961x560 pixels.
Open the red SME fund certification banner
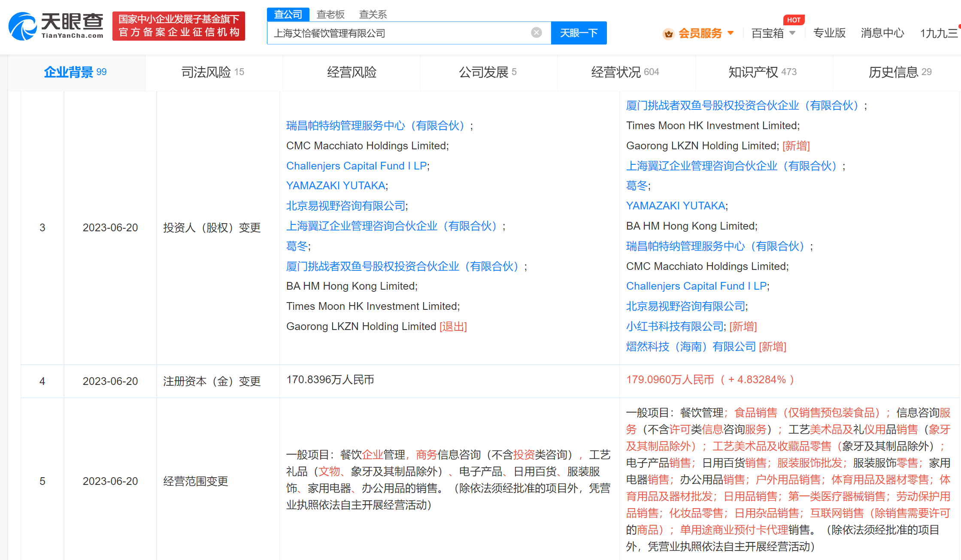[179, 26]
